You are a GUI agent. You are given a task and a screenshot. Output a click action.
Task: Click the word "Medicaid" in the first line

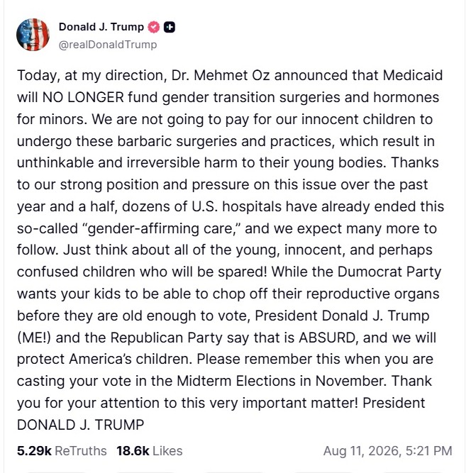413,75
